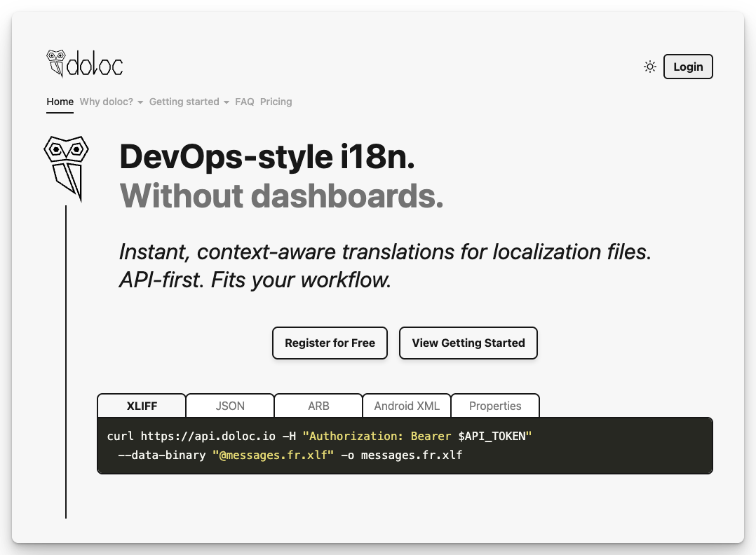The height and width of the screenshot is (555, 756).
Task: Select the XLIFF code example tab
Action: [x=142, y=406]
